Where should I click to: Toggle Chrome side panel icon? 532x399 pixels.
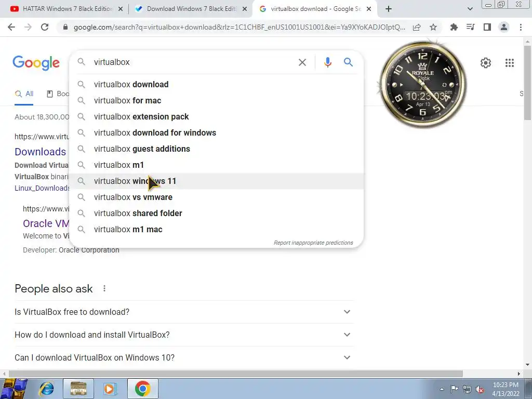487,27
